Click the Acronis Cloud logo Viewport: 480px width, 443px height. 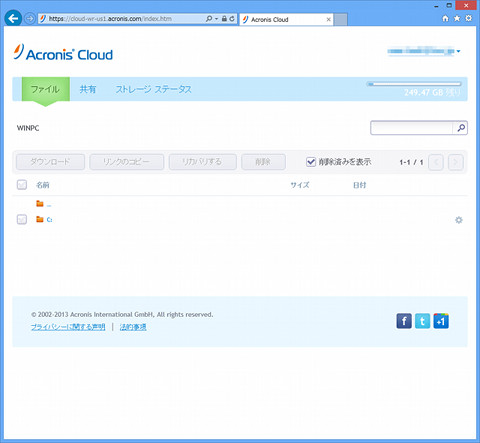63,53
